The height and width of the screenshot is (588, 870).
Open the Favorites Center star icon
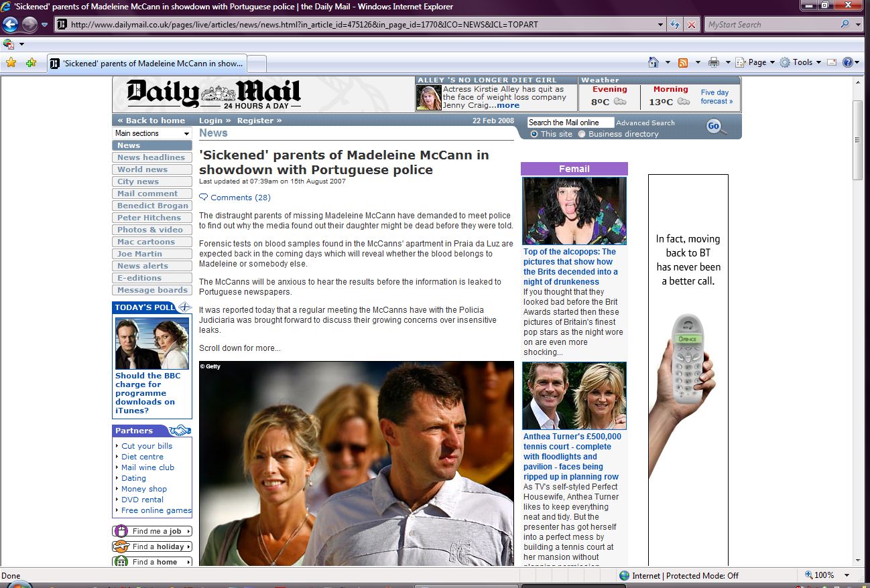11,63
